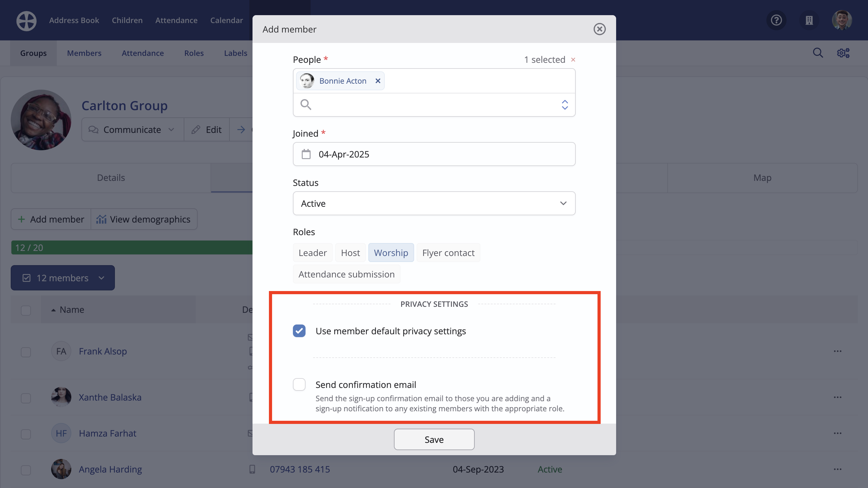Open the people list up-down chevrons
The image size is (868, 488).
point(565,105)
